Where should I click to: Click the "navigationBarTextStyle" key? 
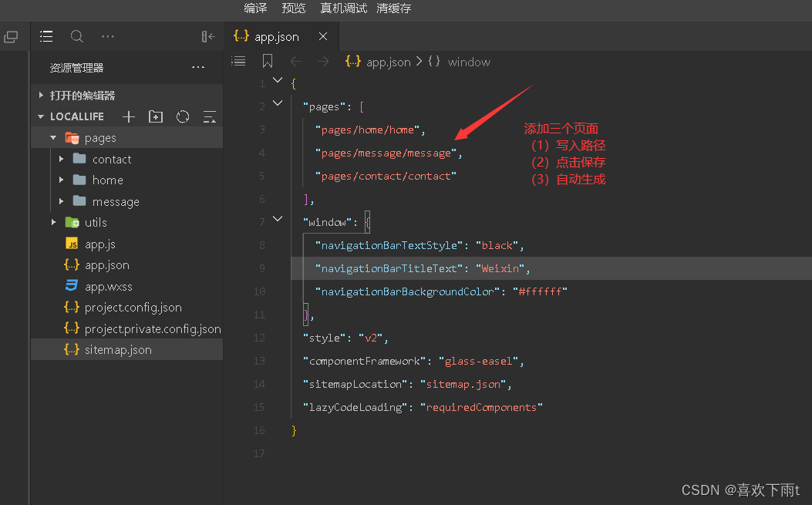[389, 245]
